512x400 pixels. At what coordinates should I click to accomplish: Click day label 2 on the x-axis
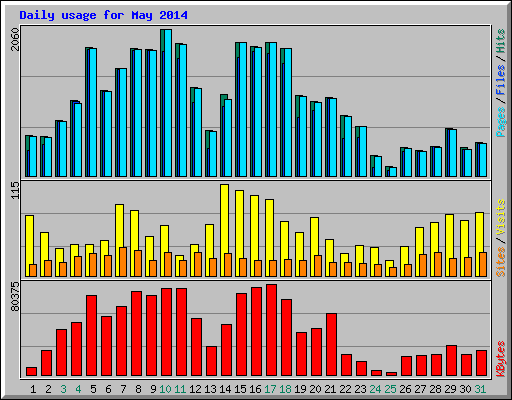coord(48,389)
